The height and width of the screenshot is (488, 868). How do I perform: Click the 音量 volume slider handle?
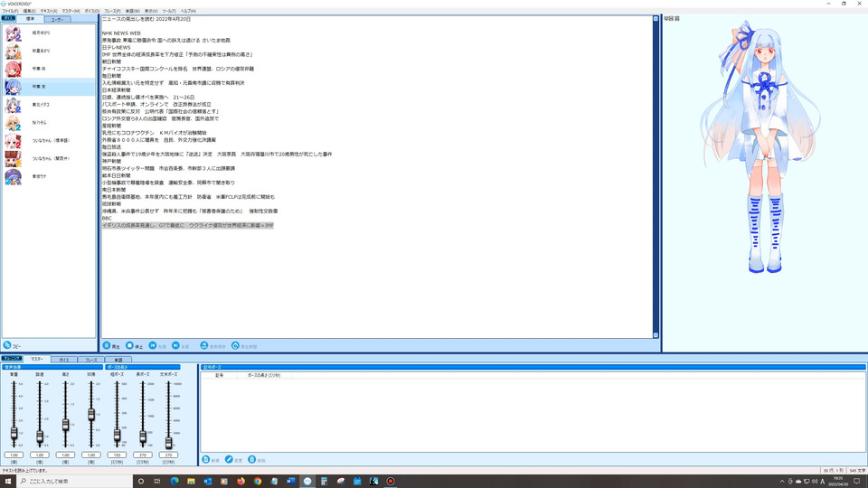point(14,433)
